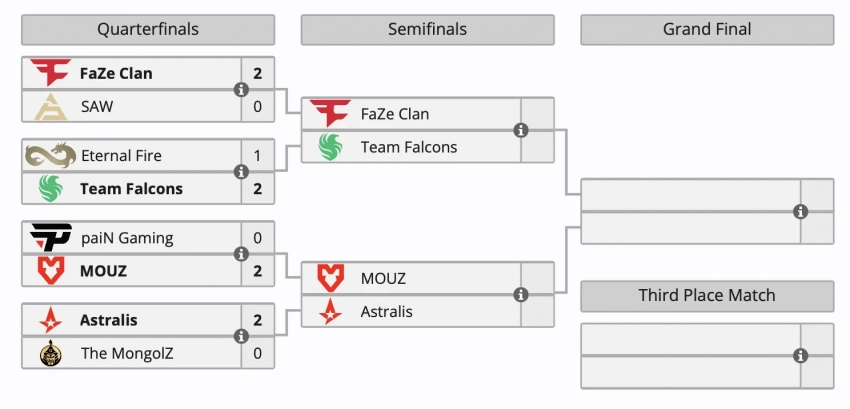
Task: Open info for Eternal Fire vs Falcons match
Action: 241,172
